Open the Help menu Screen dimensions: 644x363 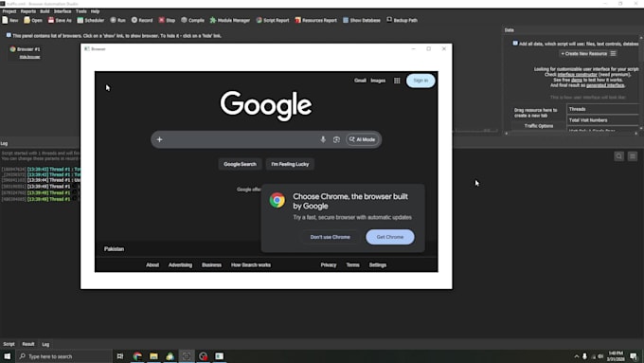95,11
